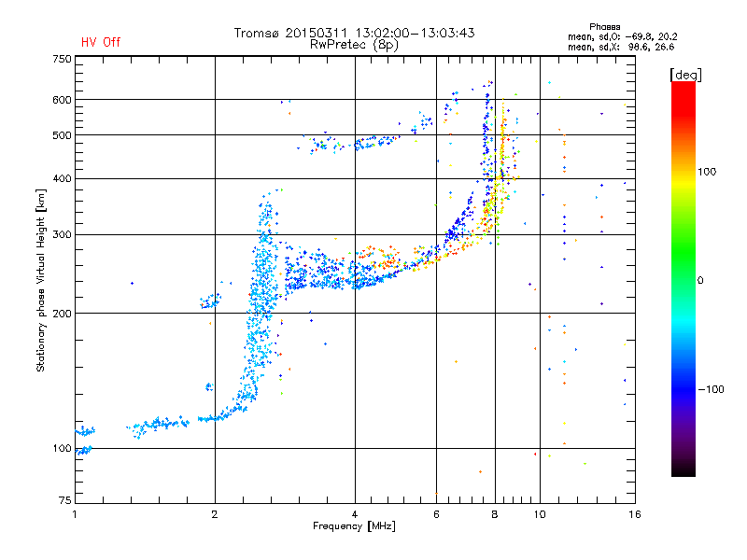Click the x-axis tick label '10'
747x560 pixels.
coord(540,514)
